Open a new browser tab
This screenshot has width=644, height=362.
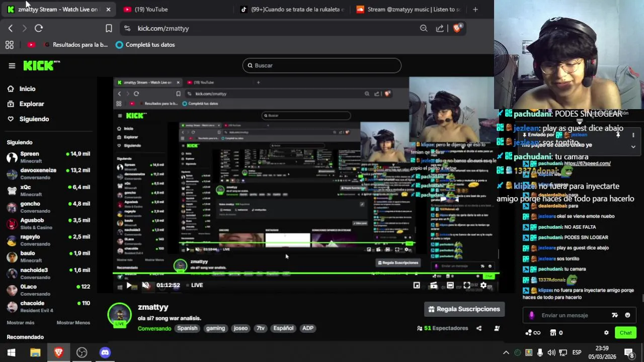(475, 9)
